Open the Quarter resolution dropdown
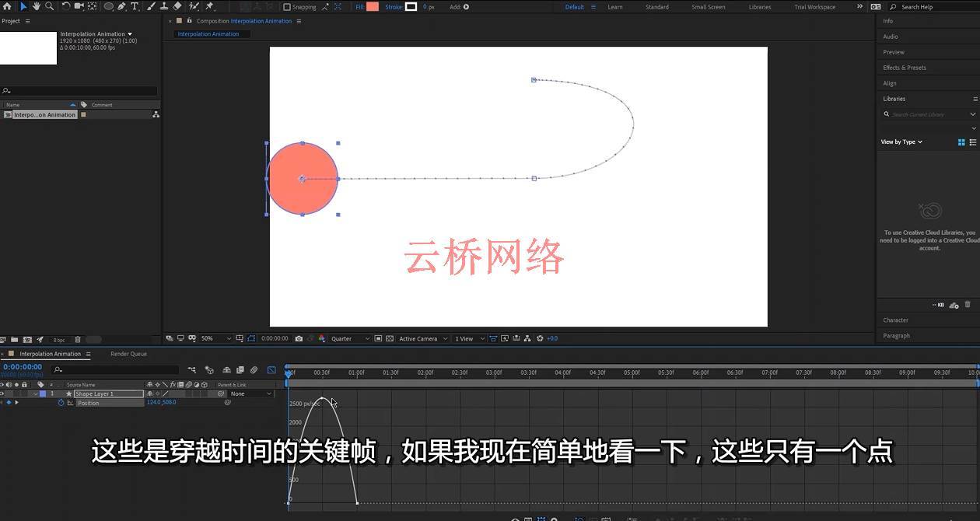This screenshot has height=521, width=980. click(350, 338)
